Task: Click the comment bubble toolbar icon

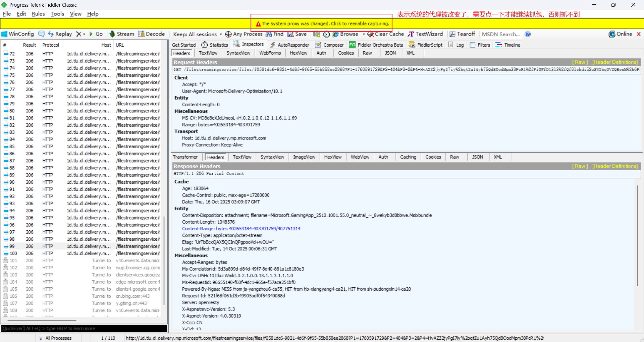Action: pos(41,34)
